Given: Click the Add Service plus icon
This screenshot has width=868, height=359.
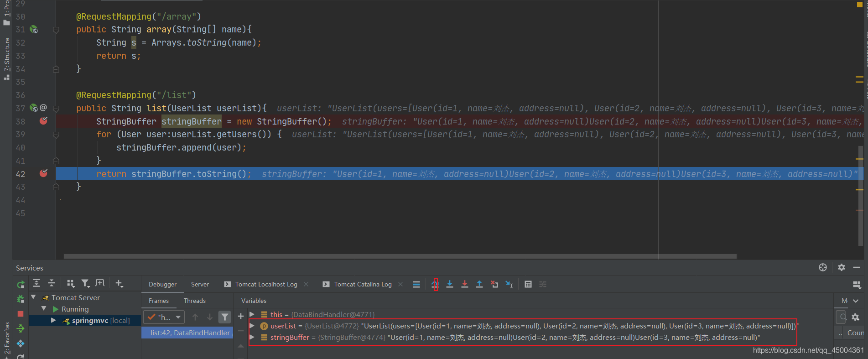Looking at the screenshot, I should (119, 283).
